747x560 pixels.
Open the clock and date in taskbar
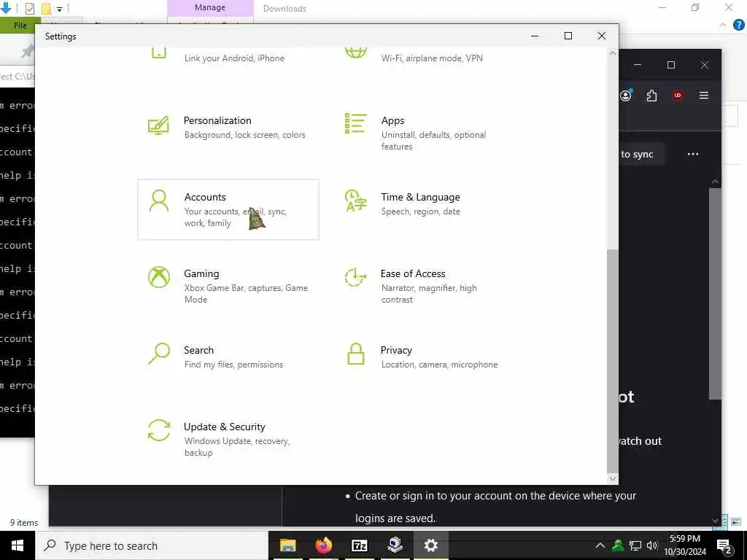coord(685,545)
